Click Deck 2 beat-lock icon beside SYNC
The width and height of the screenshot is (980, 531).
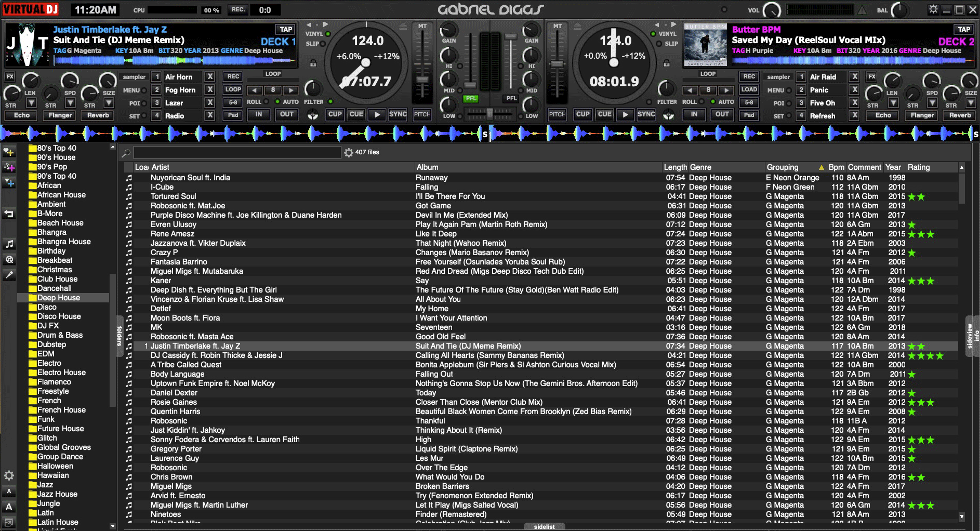coord(668,115)
